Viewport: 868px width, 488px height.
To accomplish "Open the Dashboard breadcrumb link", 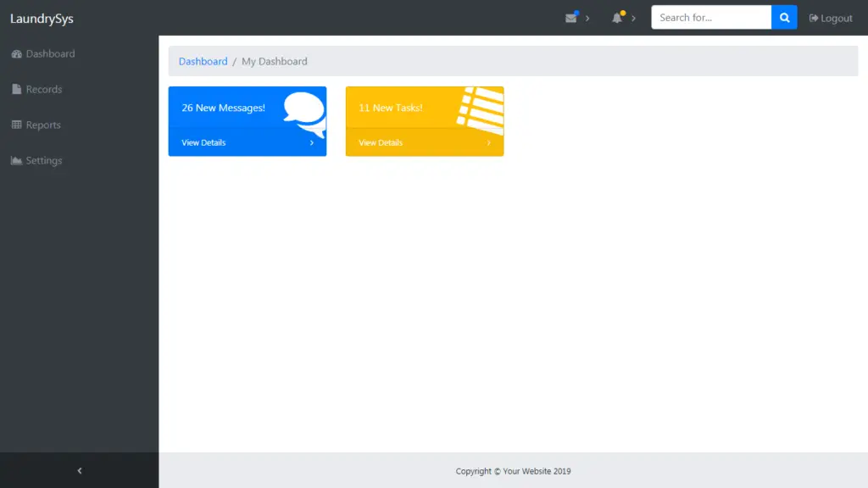I will 203,61.
